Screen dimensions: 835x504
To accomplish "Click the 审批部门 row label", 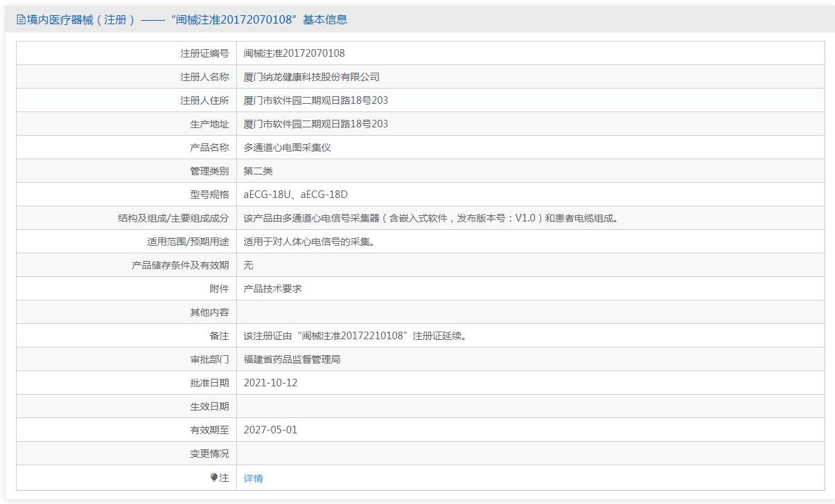I will click(209, 359).
